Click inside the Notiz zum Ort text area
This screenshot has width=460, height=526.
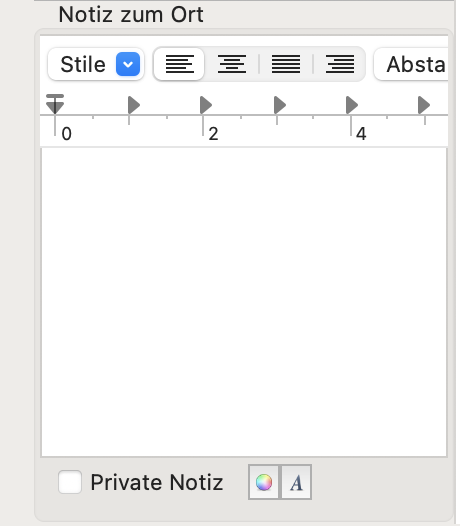tap(244, 302)
